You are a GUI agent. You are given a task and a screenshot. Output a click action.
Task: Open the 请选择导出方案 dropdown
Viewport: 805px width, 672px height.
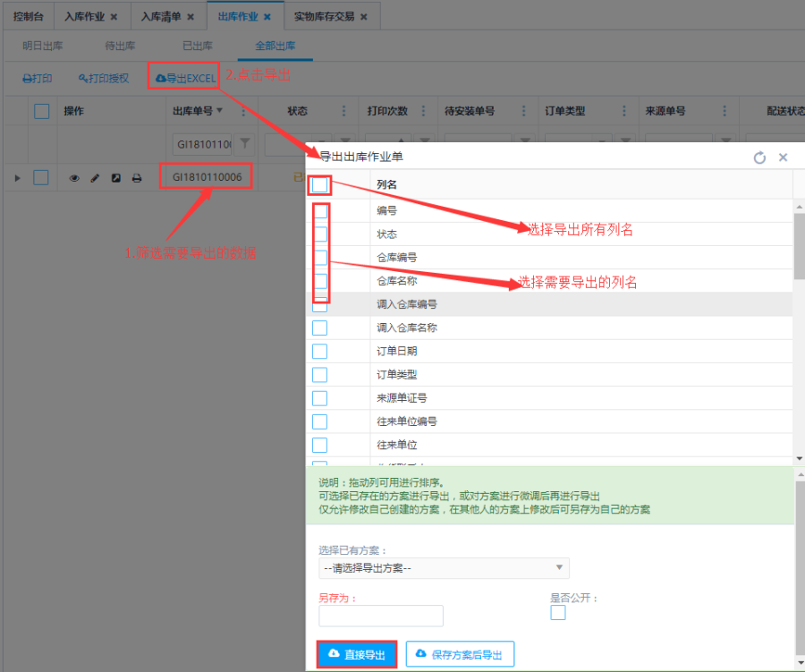coord(444,568)
